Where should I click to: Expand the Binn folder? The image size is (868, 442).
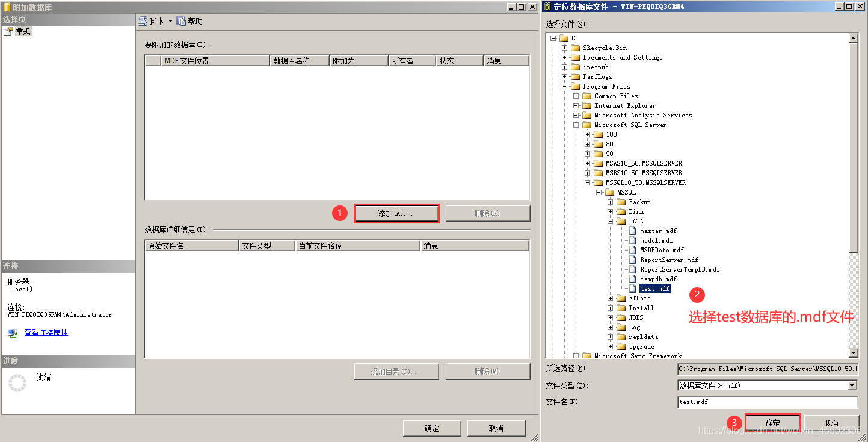pos(611,211)
